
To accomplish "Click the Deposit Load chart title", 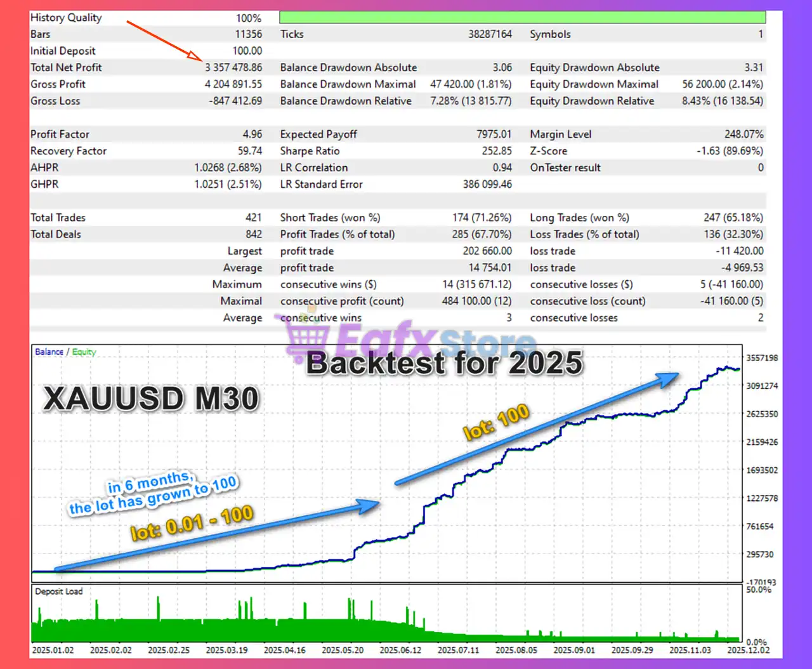I will pos(58,592).
